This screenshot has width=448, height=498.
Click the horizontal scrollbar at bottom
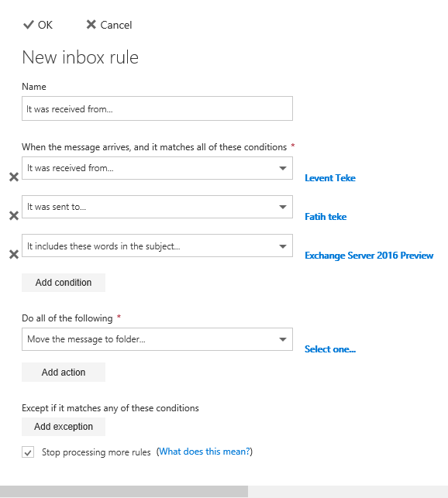124,491
